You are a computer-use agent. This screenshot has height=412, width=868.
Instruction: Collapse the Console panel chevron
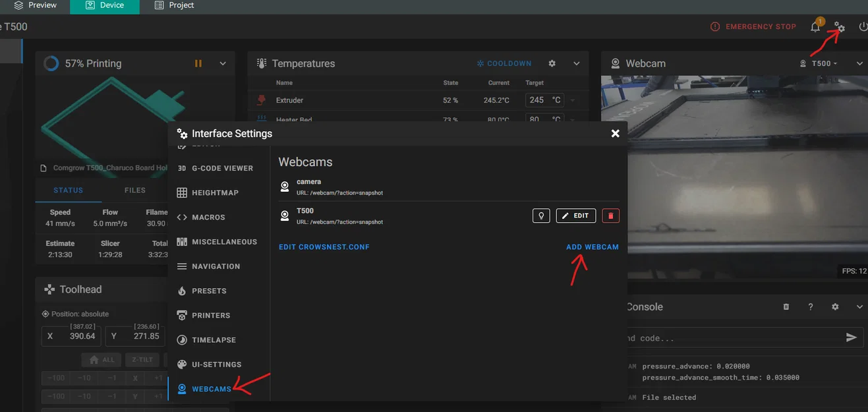[x=860, y=307]
